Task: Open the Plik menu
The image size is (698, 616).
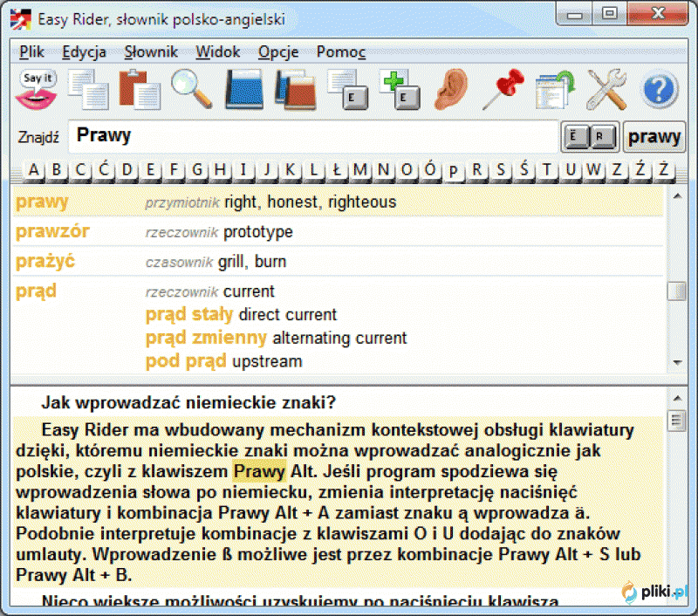Action: [x=31, y=52]
